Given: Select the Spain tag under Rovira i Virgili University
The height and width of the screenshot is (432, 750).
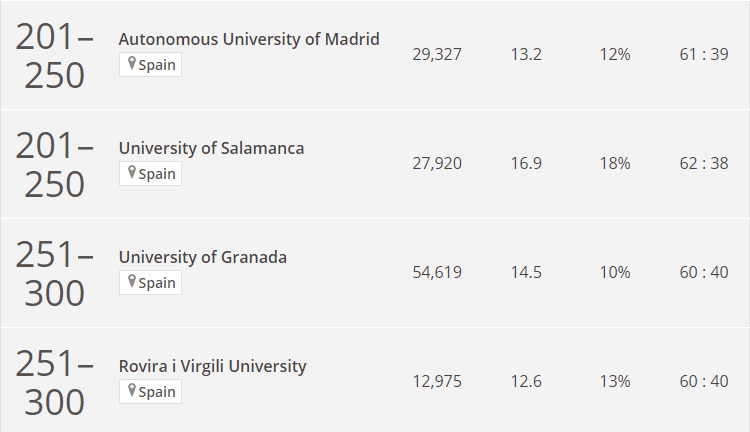Looking at the screenshot, I should coord(150,392).
